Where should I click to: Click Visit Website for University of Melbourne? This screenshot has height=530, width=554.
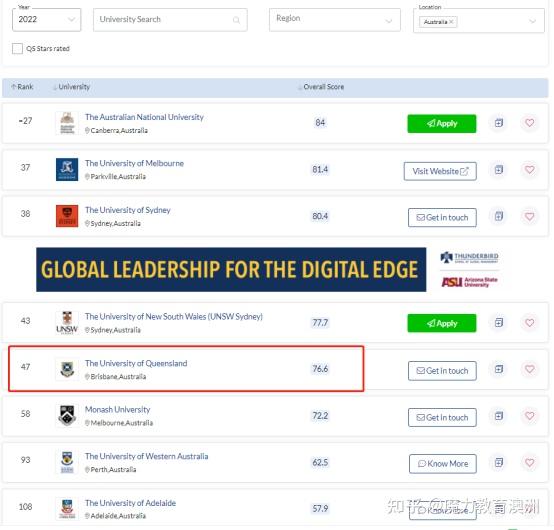[x=440, y=171]
